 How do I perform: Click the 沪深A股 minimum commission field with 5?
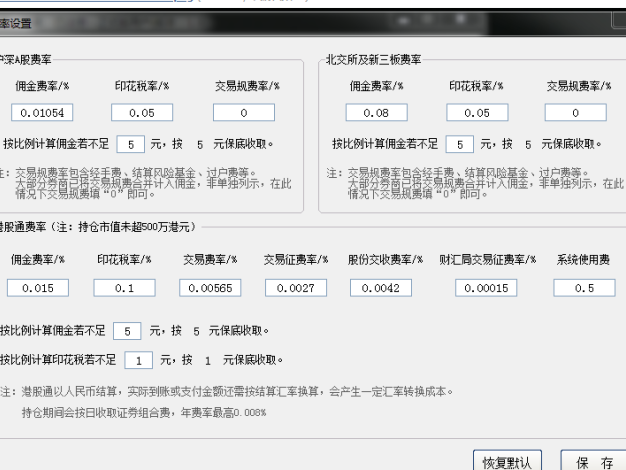tap(131, 144)
